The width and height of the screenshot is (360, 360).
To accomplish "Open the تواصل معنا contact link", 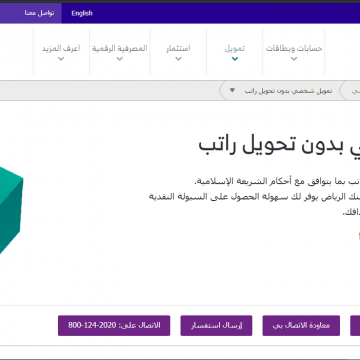I will click(39, 13).
